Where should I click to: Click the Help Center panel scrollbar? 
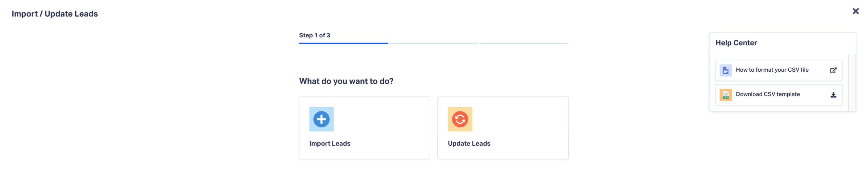(x=851, y=82)
